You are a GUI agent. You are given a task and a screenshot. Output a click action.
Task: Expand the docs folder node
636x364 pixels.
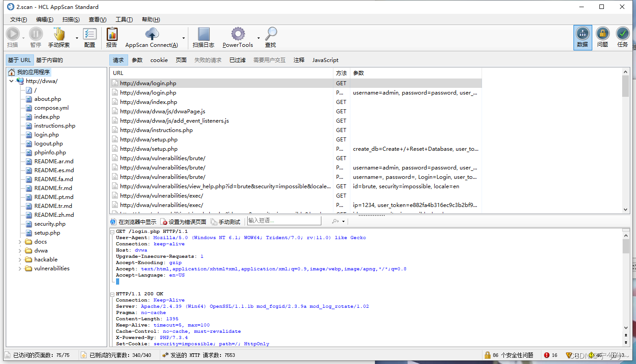[20, 242]
